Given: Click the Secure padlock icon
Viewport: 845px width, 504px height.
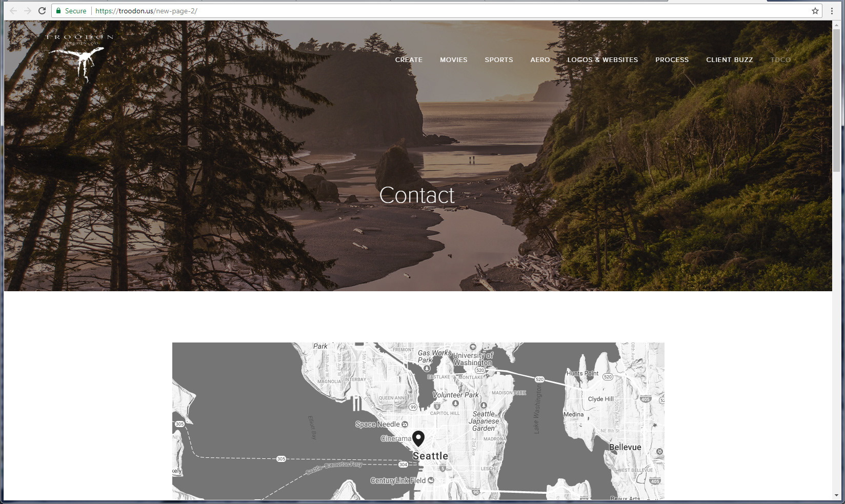Looking at the screenshot, I should coord(58,11).
